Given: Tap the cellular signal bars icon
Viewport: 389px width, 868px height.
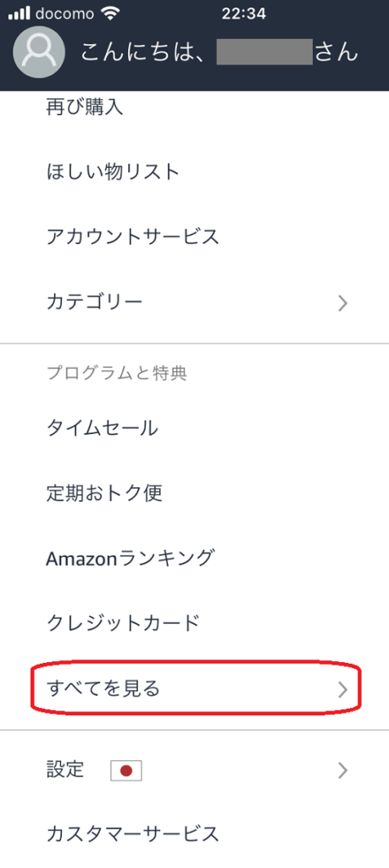Looking at the screenshot, I should pos(19,14).
